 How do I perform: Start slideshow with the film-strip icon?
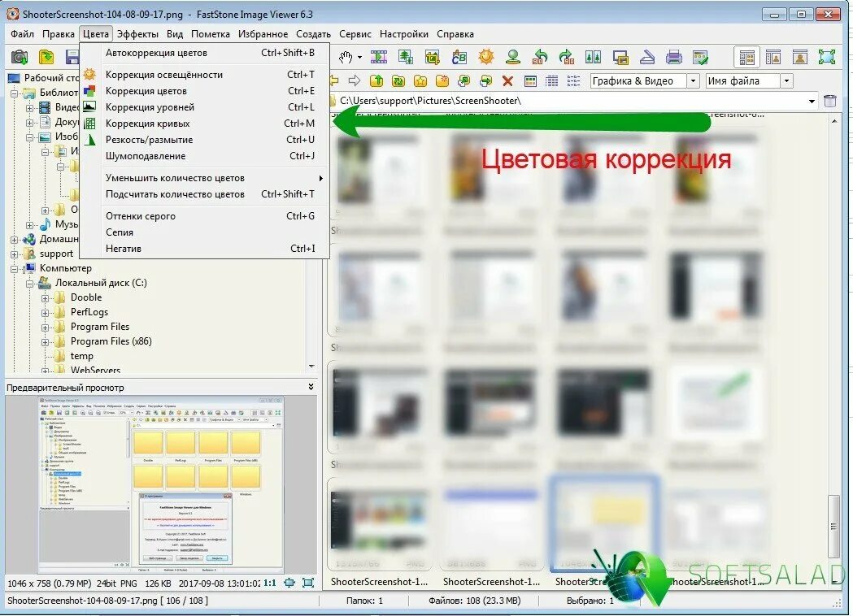(379, 57)
